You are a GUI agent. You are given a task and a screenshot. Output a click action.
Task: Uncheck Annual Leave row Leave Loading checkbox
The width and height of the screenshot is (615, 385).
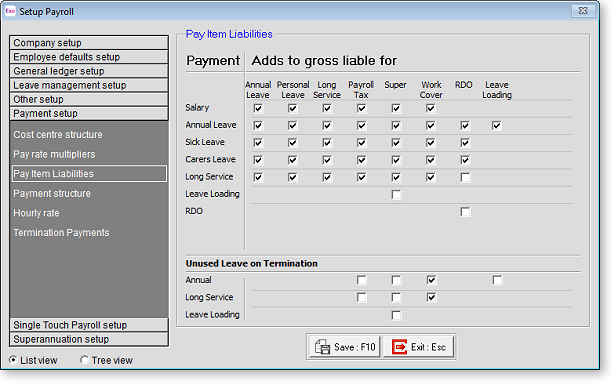click(497, 125)
